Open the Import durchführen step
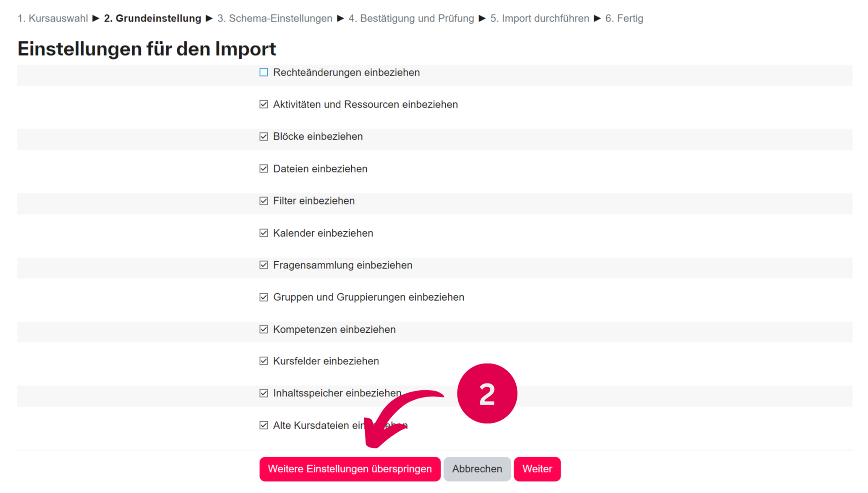 [x=539, y=18]
